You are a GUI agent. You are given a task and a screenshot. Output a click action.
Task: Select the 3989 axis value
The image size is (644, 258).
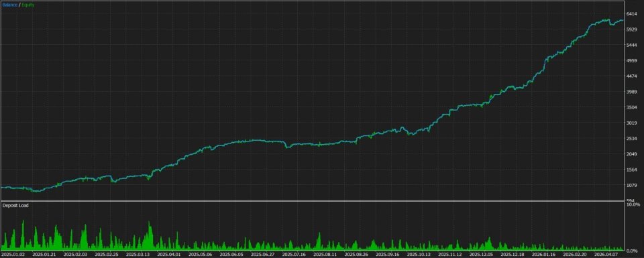pyautogui.click(x=631, y=91)
